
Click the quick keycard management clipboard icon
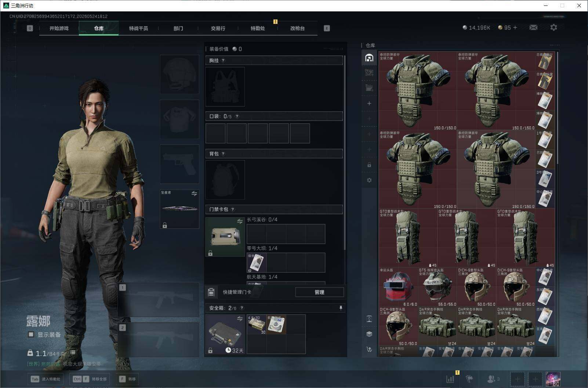211,292
